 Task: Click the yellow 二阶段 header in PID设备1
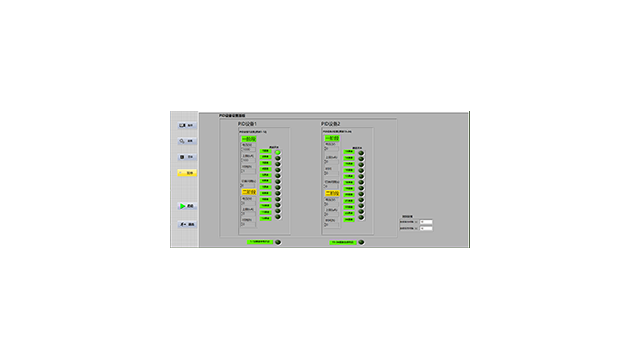(x=249, y=192)
